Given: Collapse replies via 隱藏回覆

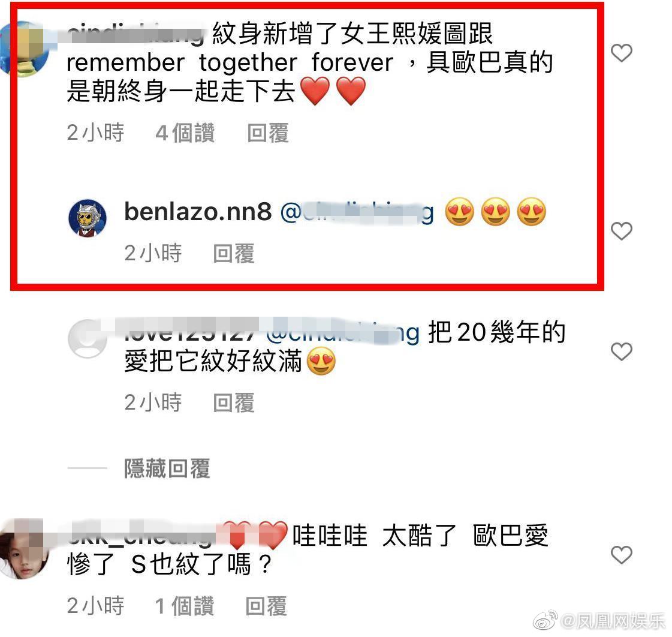Looking at the screenshot, I should pyautogui.click(x=167, y=468).
